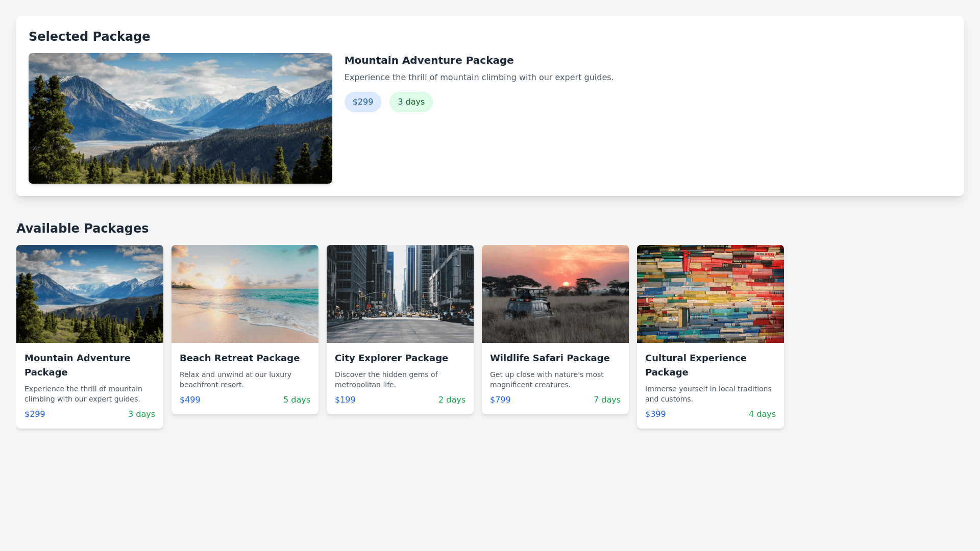
Task: Click the 2 days label on City Explorer
Action: click(452, 400)
